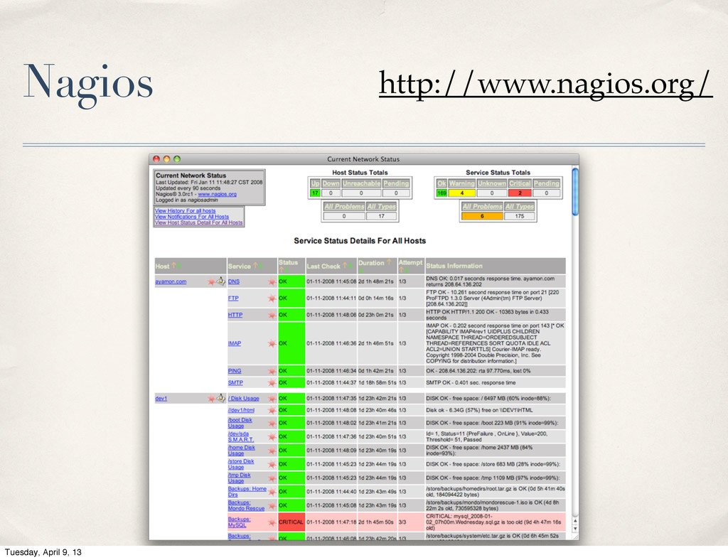Open the dev1 host link

coord(161,399)
